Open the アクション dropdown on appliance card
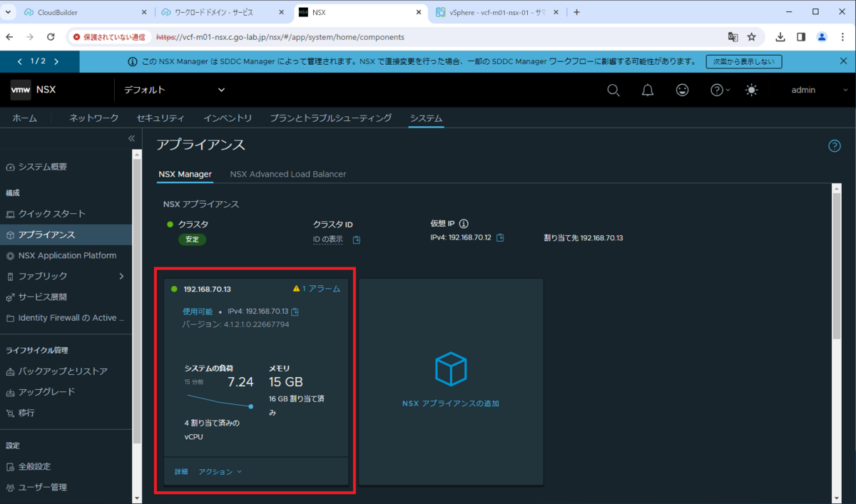 point(220,472)
